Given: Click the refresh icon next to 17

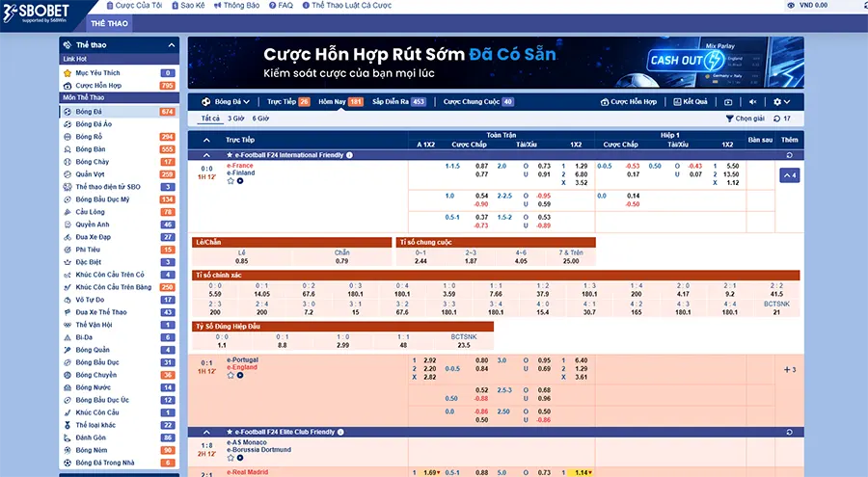Looking at the screenshot, I should [776, 119].
